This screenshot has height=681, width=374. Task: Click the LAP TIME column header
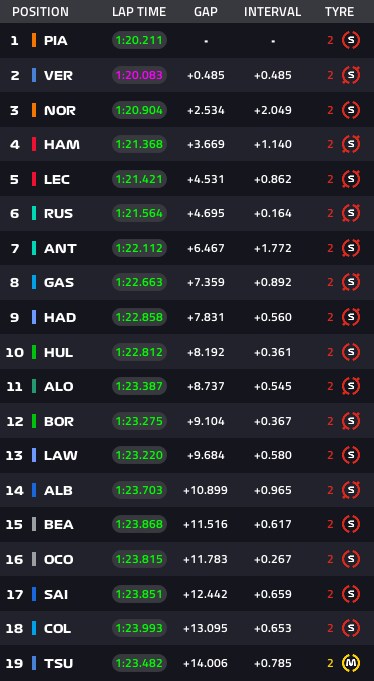pos(139,12)
